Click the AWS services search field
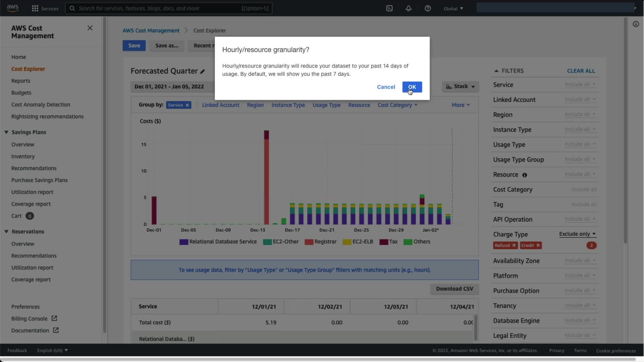This screenshot has height=362, width=644. click(x=168, y=8)
